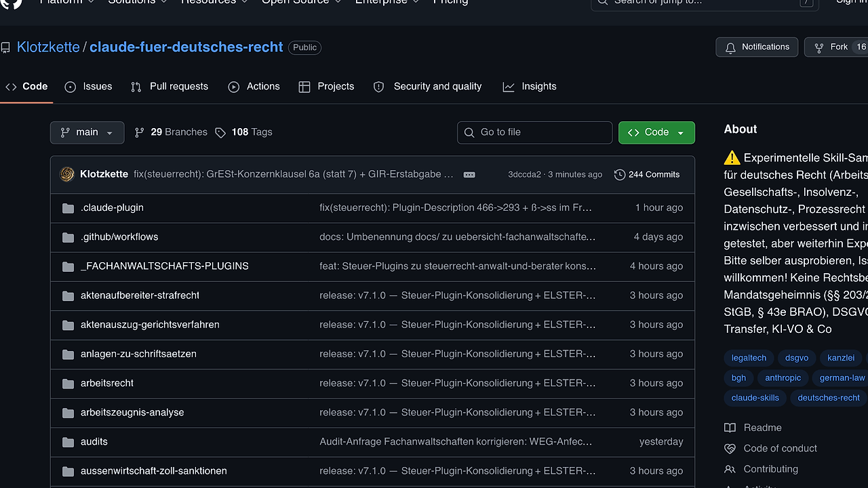Select the deutsches-recht topic tag
Image resolution: width=868 pixels, height=488 pixels.
[829, 398]
